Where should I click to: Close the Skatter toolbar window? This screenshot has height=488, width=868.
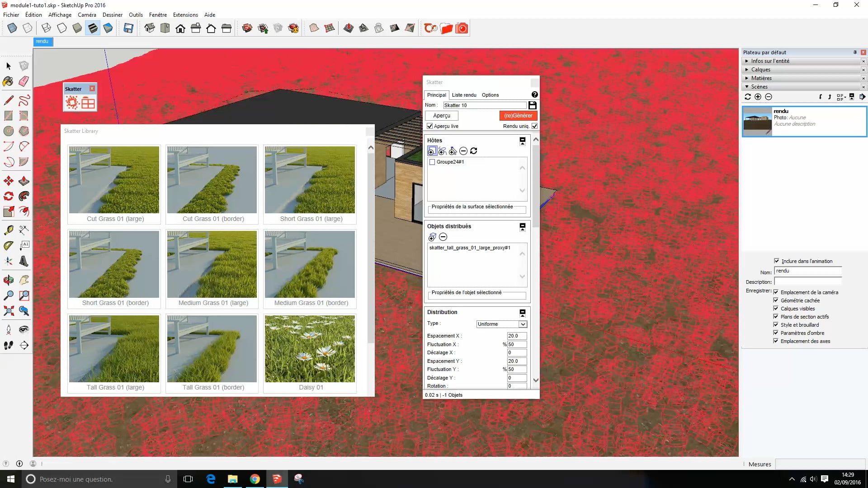tap(92, 89)
